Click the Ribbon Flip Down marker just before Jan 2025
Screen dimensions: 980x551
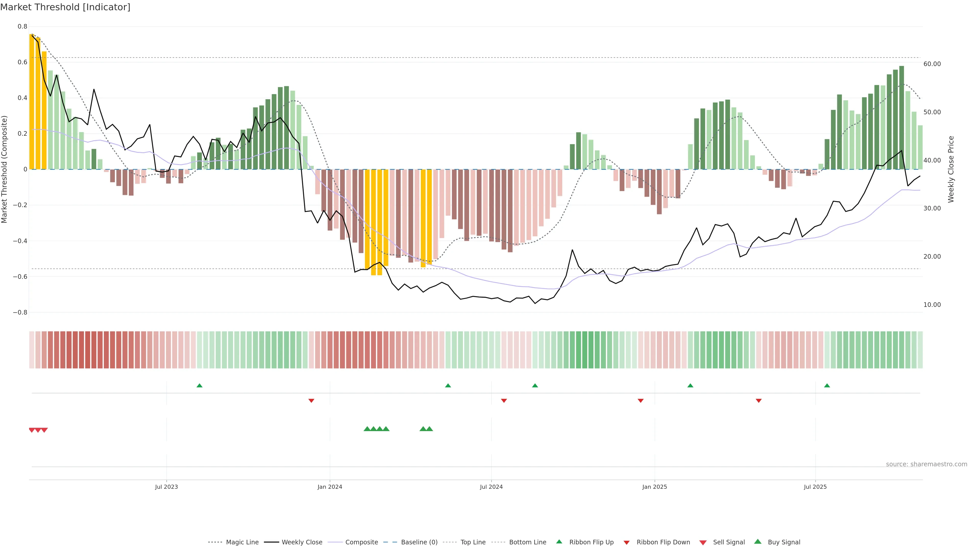click(640, 400)
